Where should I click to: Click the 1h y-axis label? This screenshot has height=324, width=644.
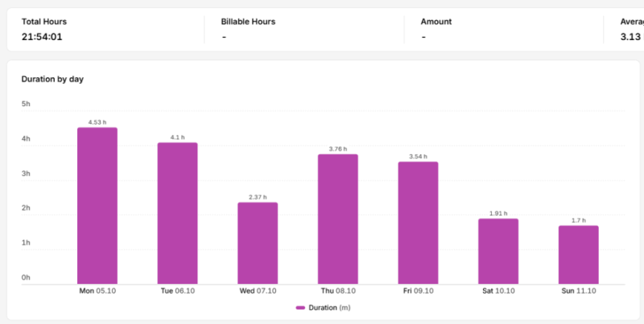point(26,243)
